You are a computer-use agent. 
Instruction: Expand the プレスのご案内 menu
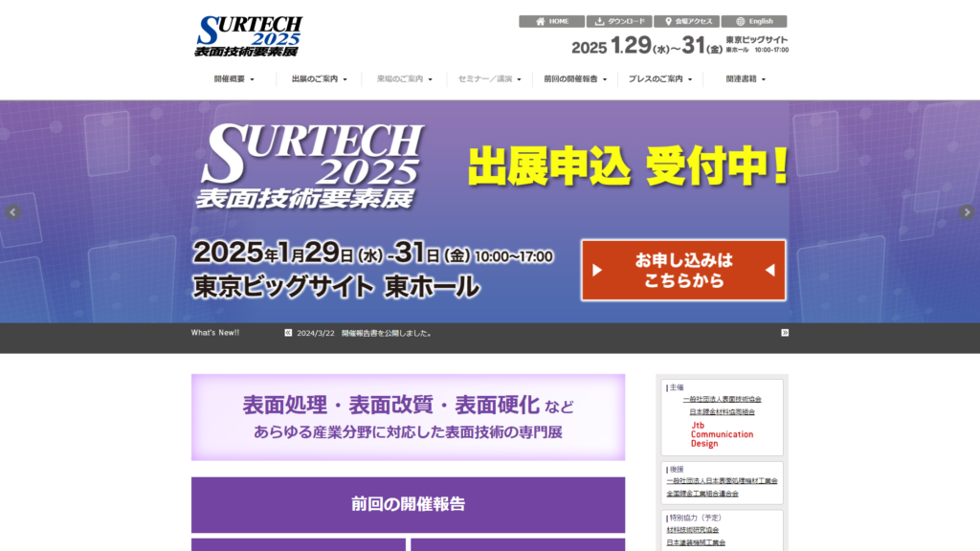pyautogui.click(x=660, y=79)
